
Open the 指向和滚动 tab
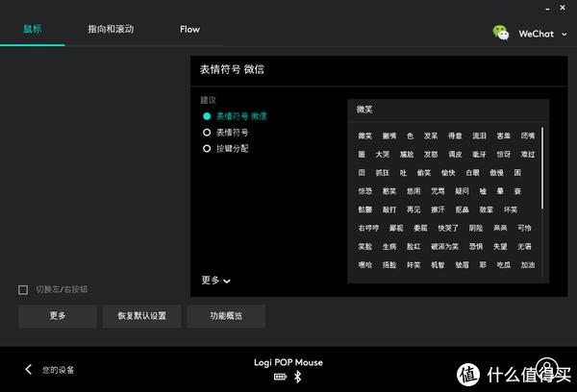[111, 29]
